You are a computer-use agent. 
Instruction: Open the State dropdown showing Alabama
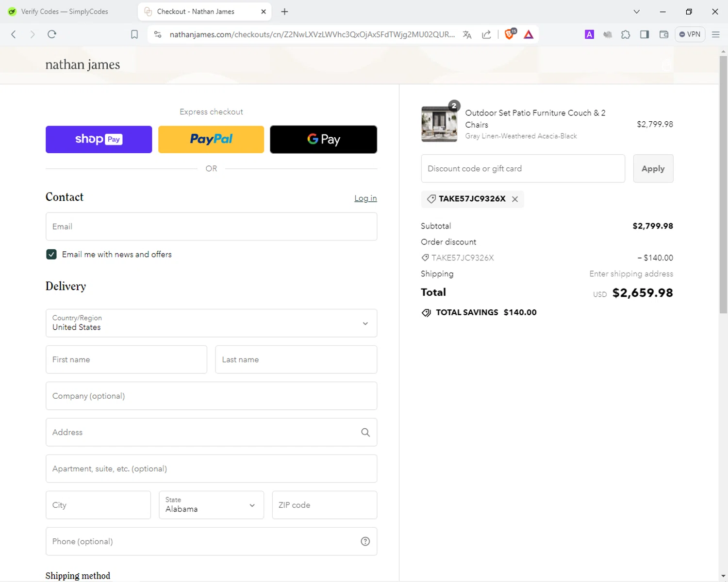click(x=211, y=505)
